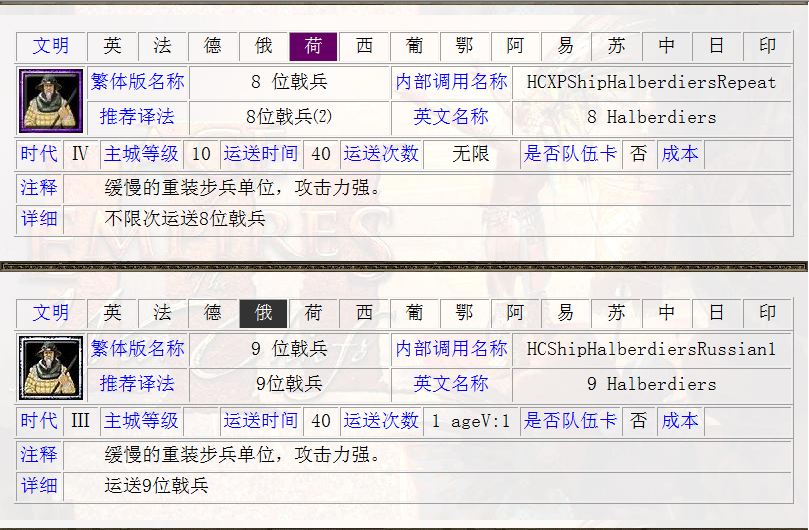Viewport: 809px width, 530px height.
Task: Click 不限次运送8位戟兵 detail text
Action: click(x=185, y=219)
